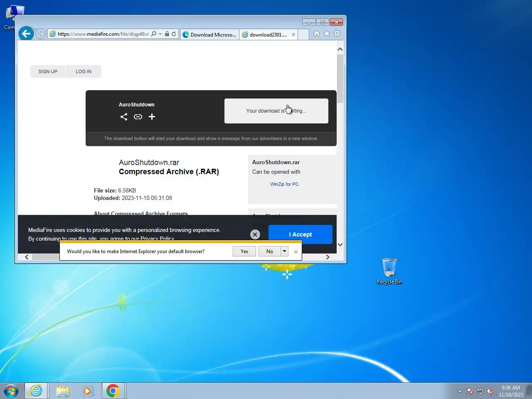The height and width of the screenshot is (399, 532).
Task: Open the Recycle Bin desktop icon
Action: (389, 271)
